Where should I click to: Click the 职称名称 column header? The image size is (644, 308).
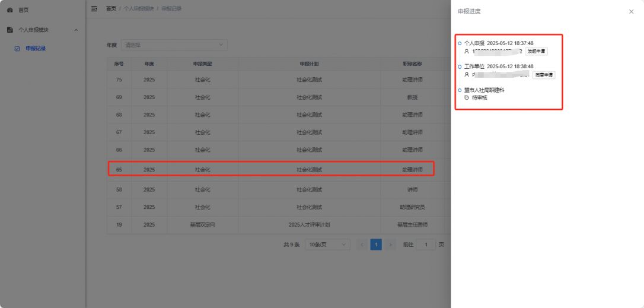(x=412, y=64)
